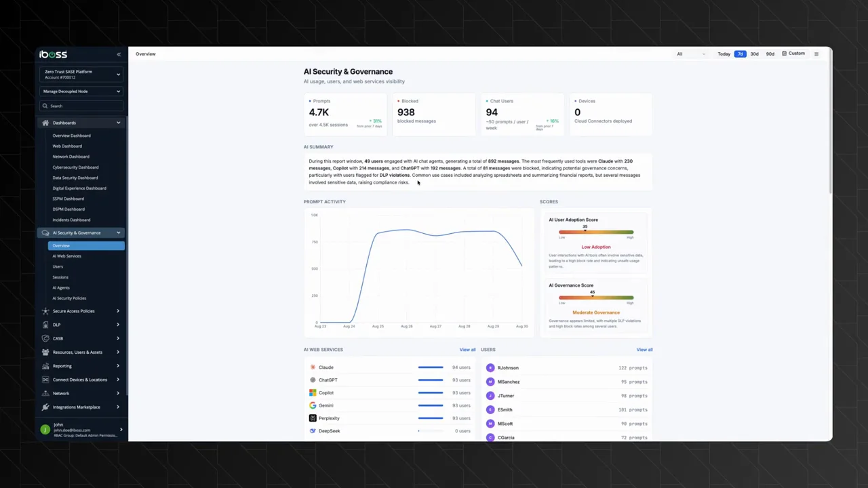Select the 30d time range
Screen dimensions: 868x488
point(754,54)
